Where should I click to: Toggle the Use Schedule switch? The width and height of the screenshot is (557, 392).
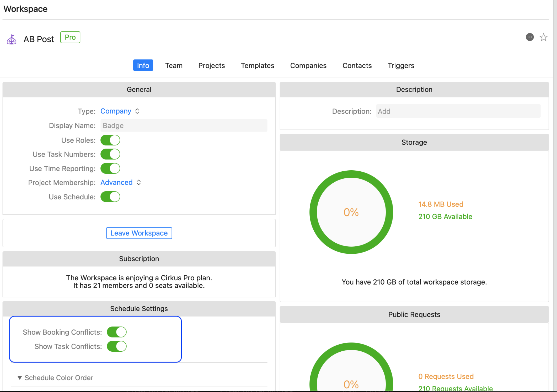pyautogui.click(x=110, y=197)
